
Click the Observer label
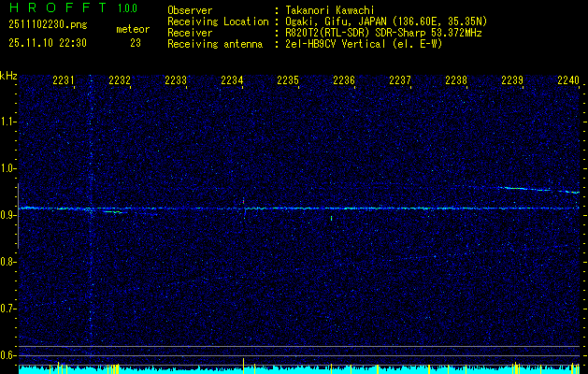190,10
